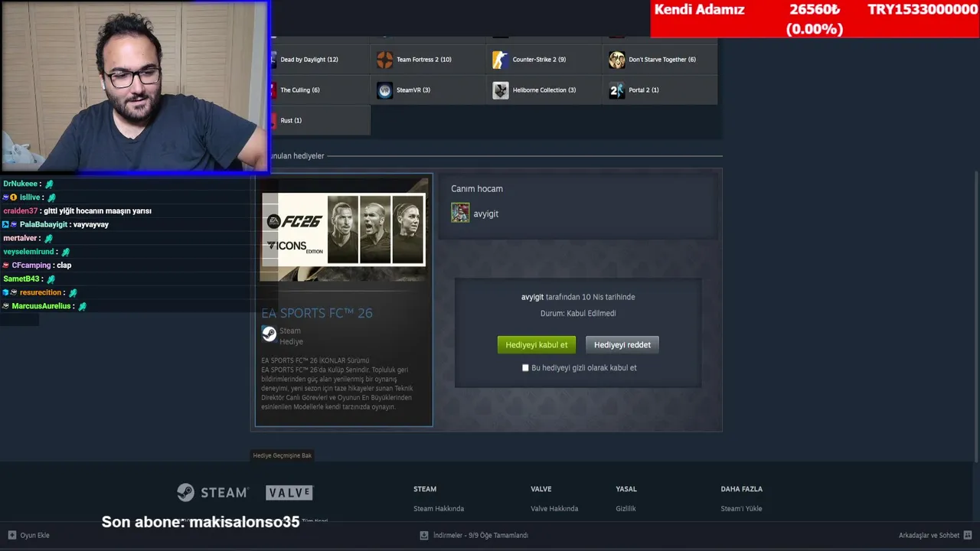Open Hediye Geçmişine Bak
Viewport: 980px width, 551px height.
[283, 455]
